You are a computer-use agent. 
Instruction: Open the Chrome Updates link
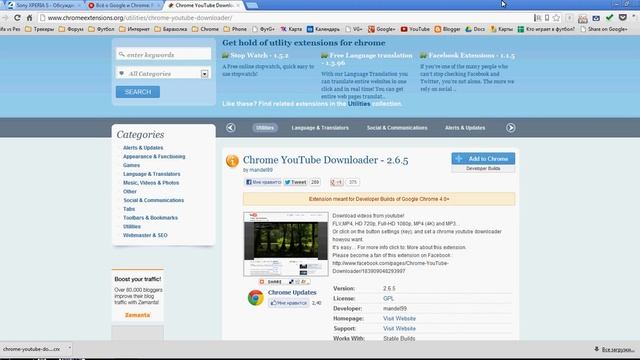[292, 293]
